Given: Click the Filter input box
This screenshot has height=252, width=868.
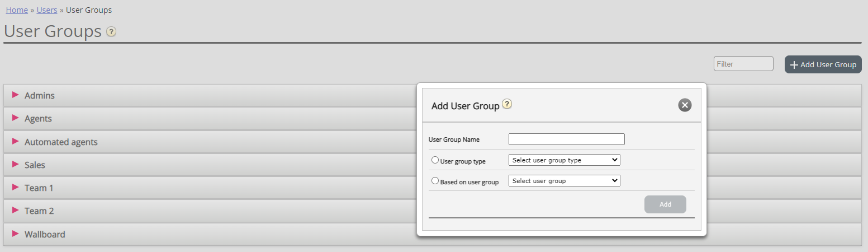Looking at the screenshot, I should click(x=743, y=64).
